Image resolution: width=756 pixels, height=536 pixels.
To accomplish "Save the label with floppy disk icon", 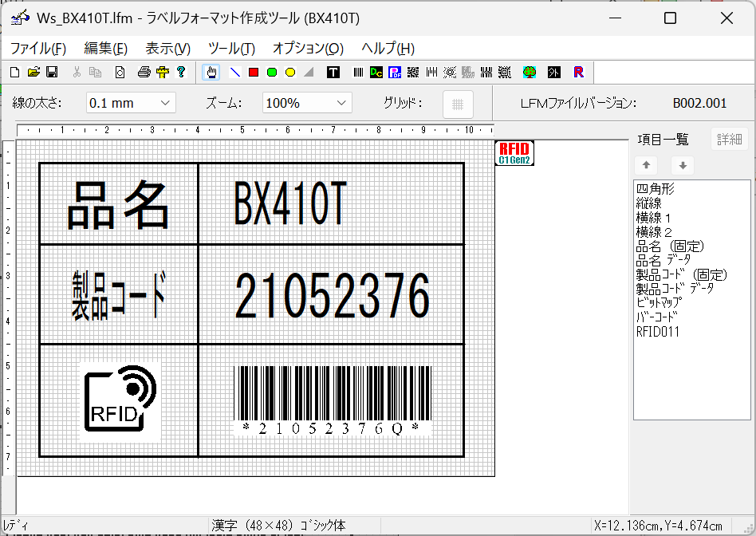I will pos(52,73).
